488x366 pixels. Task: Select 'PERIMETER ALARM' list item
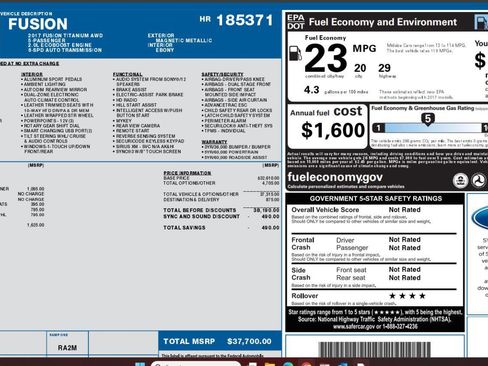225,121
